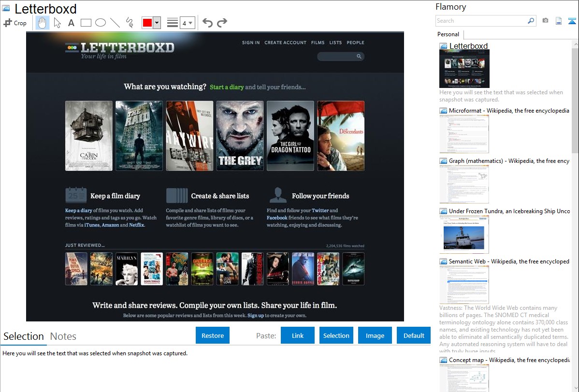
Task: Activate the hand pan tool
Action: (42, 23)
